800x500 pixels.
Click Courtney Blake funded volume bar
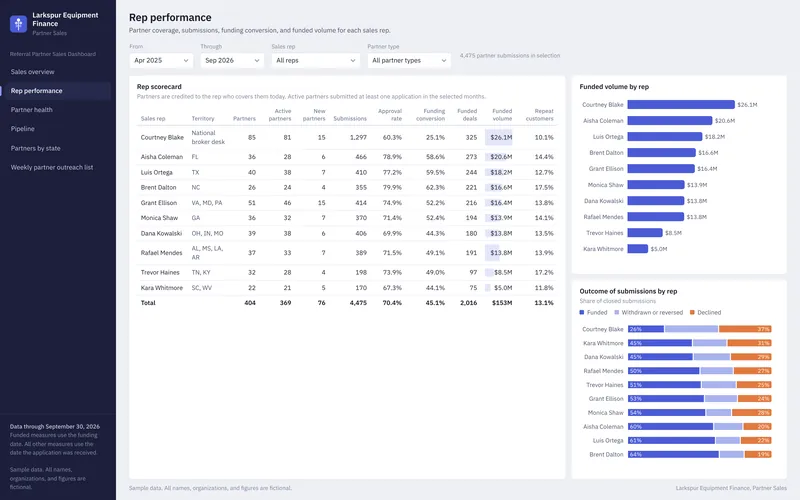(681, 105)
